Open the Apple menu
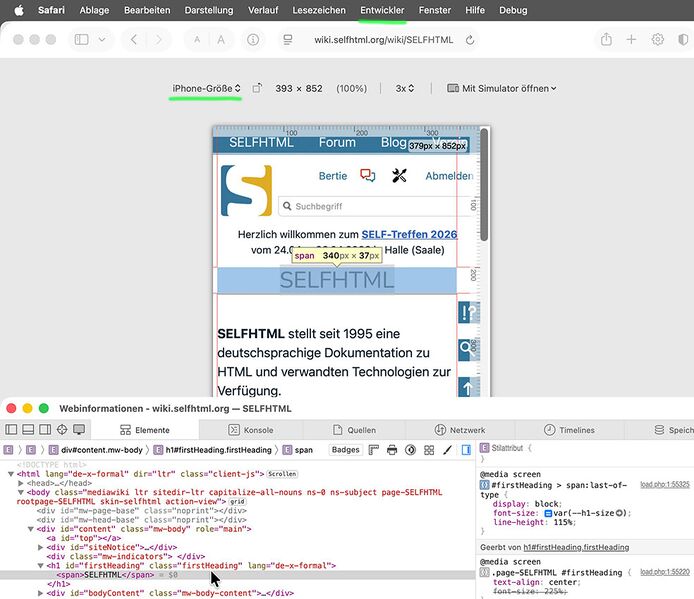694x599 pixels. 19,10
